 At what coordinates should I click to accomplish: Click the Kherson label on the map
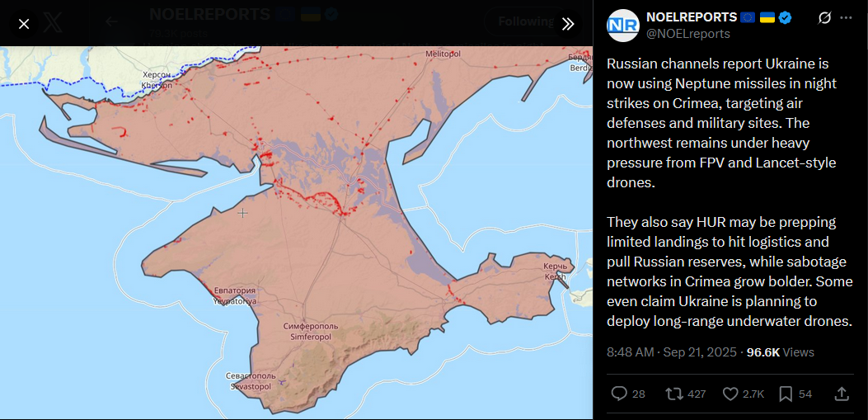[157, 80]
